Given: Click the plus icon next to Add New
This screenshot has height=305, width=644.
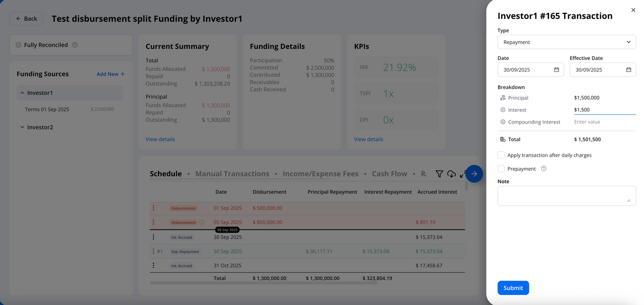Looking at the screenshot, I should click(x=123, y=74).
